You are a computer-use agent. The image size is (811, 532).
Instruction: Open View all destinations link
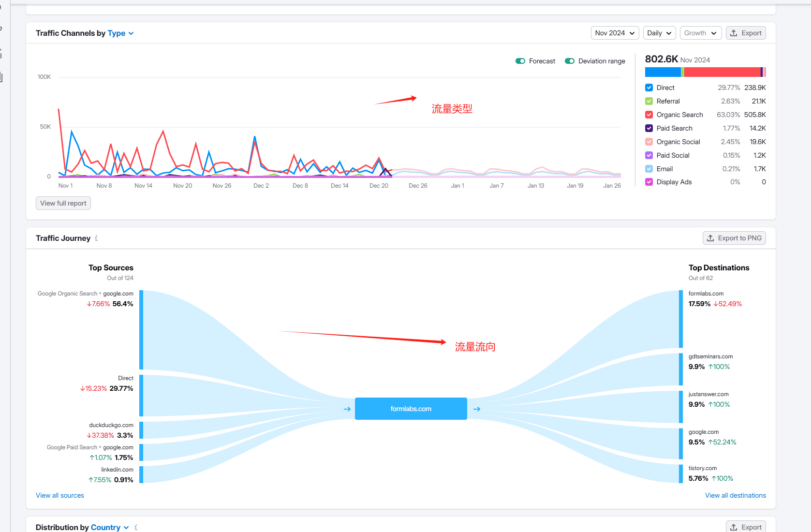[x=735, y=495]
